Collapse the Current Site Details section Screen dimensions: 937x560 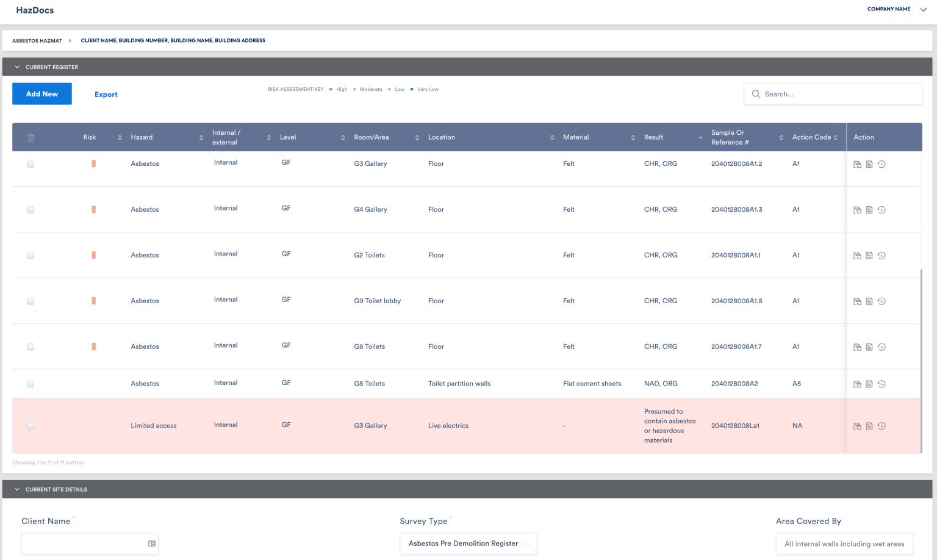pyautogui.click(x=18, y=489)
